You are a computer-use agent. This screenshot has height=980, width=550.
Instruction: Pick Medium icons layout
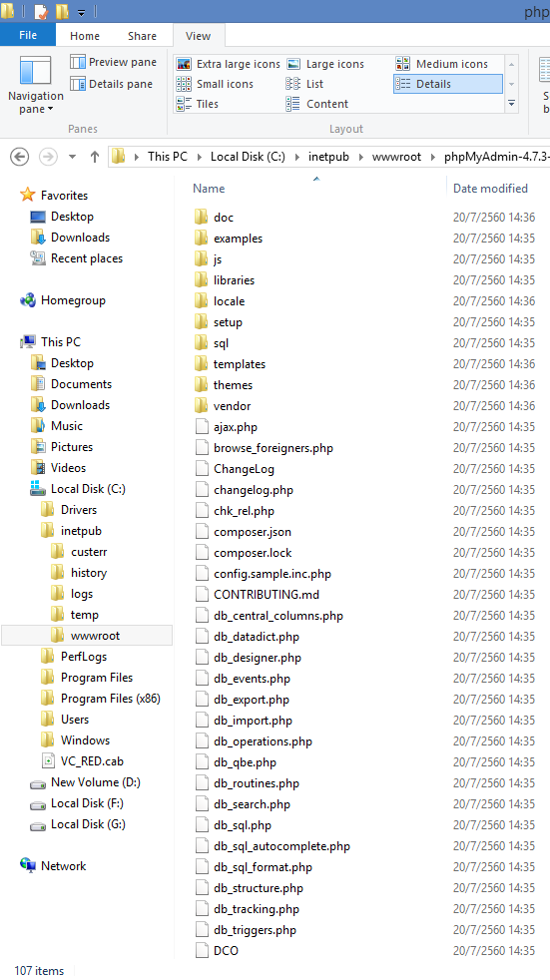441,64
